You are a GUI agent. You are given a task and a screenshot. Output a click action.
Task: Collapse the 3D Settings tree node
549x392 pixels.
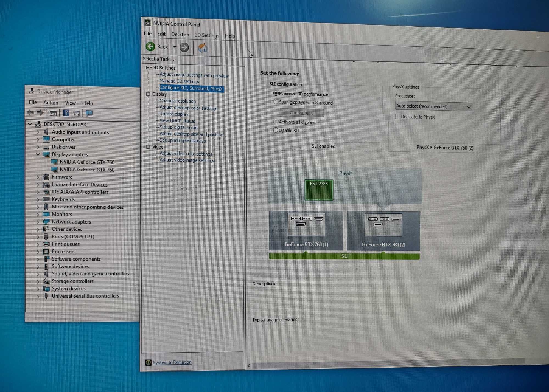148,67
